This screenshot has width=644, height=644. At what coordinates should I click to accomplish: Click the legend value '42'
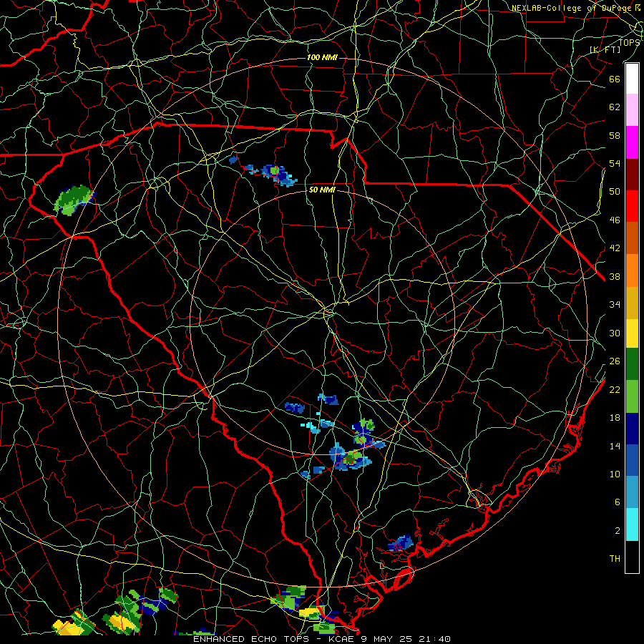615,248
